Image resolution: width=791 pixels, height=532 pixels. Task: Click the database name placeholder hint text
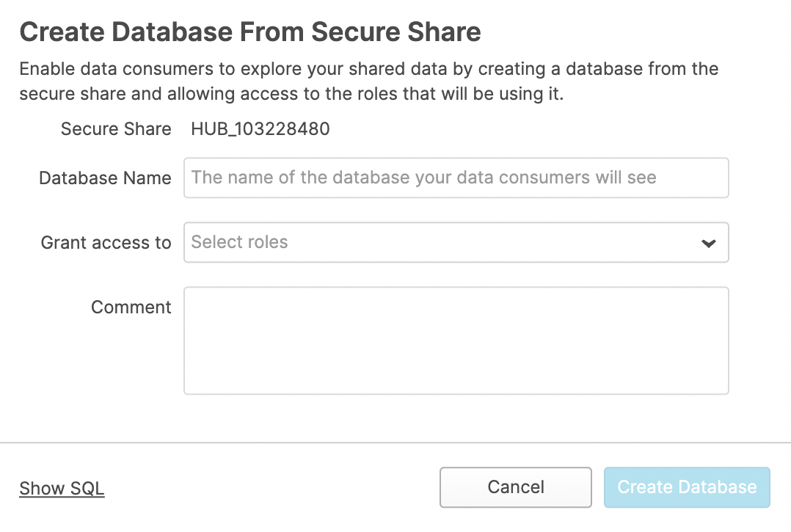click(x=423, y=178)
